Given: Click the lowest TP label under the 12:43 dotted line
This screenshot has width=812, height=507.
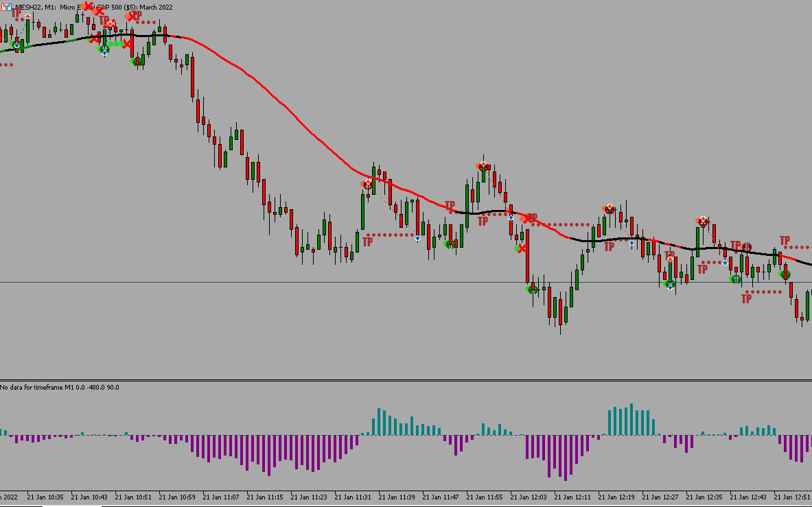Looking at the screenshot, I should pyautogui.click(x=746, y=298).
